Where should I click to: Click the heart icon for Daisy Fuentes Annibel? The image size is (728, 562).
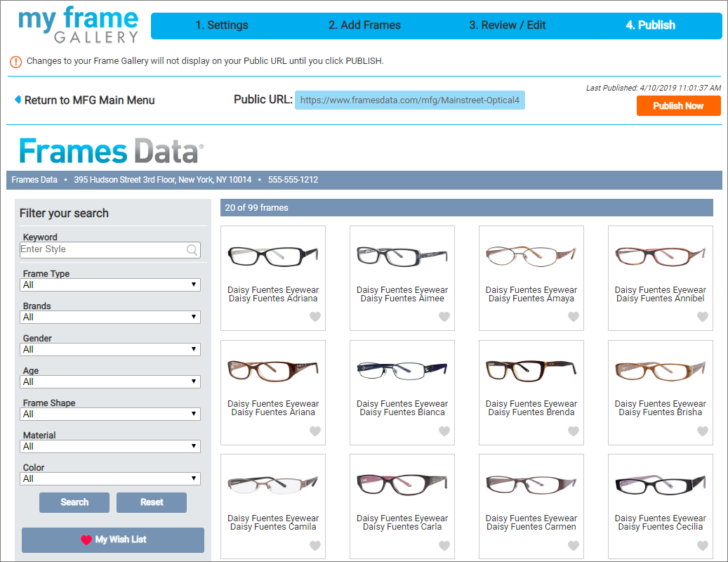pyautogui.click(x=703, y=317)
